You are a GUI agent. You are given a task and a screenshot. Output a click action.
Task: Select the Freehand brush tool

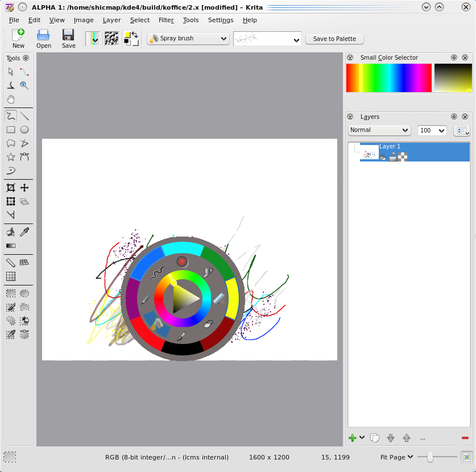tap(10, 117)
